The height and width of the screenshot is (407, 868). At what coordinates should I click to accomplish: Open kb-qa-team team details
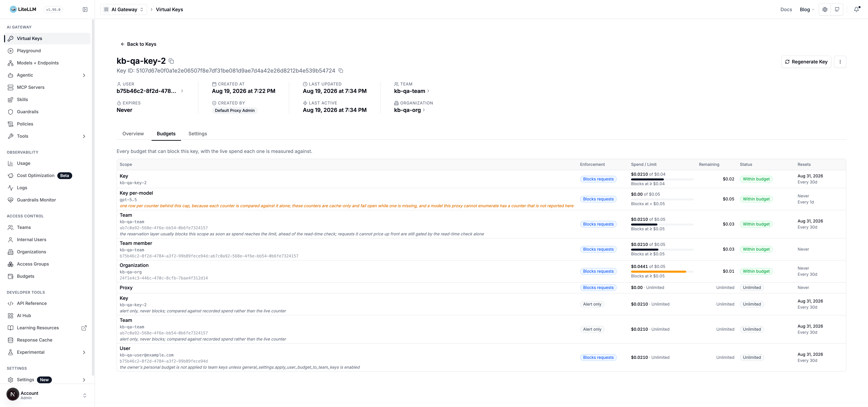pyautogui.click(x=412, y=91)
